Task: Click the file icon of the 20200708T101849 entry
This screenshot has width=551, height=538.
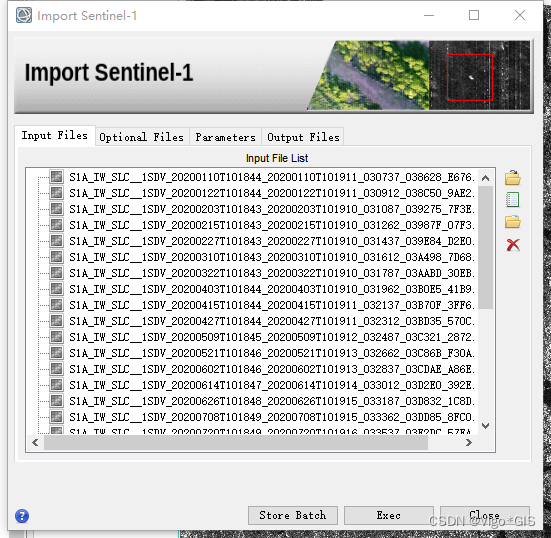Action: pyautogui.click(x=56, y=417)
